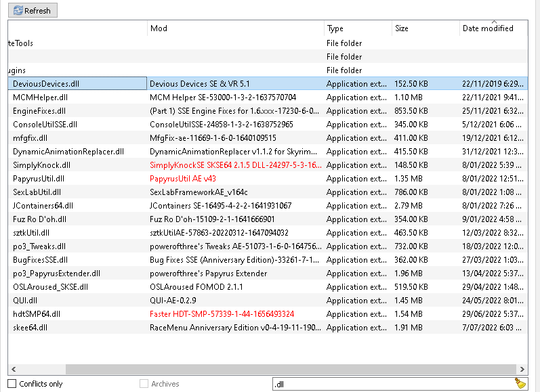Click the MCM Helper SE mod cell
Image resolution: width=540 pixels, height=392 pixels.
click(x=223, y=97)
